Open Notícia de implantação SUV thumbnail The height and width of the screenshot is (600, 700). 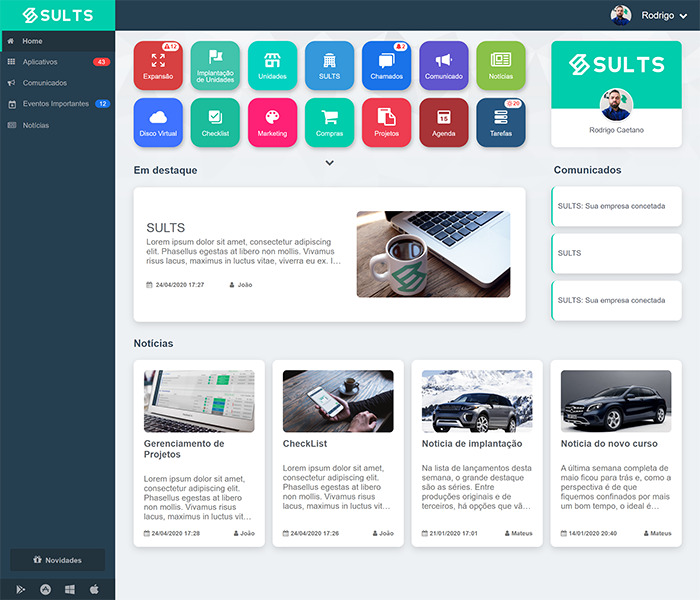click(477, 401)
